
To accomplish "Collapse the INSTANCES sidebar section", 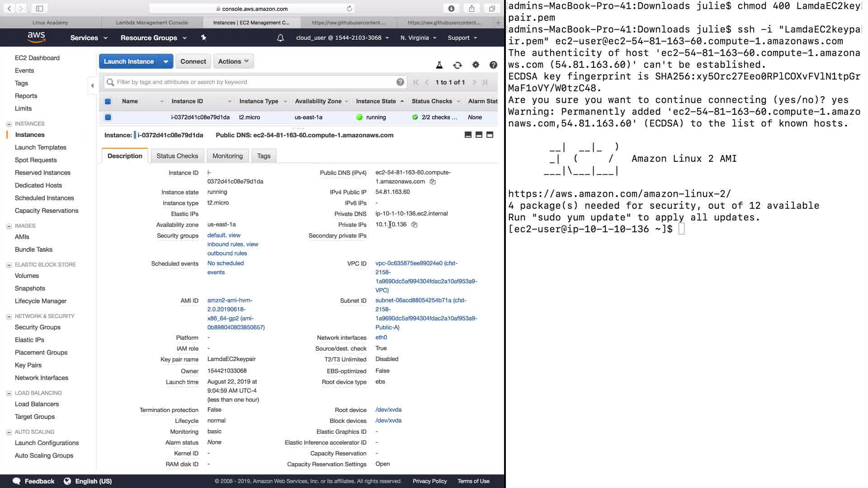I will tap(9, 124).
